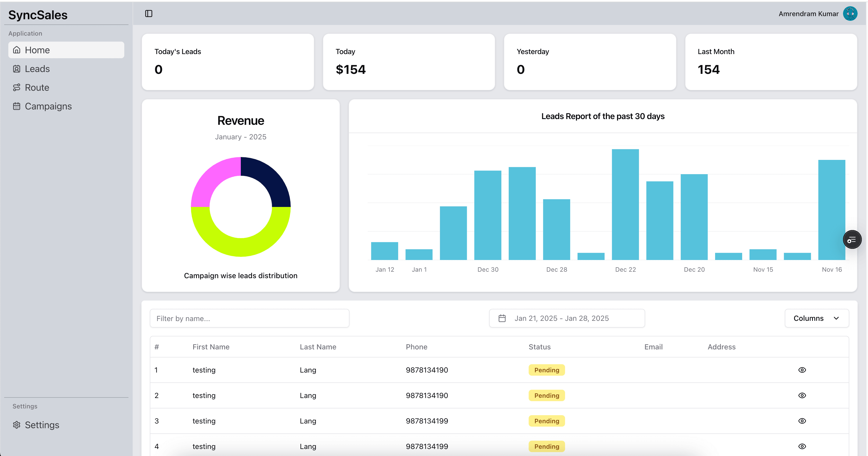Screen dimensions: 868x456
Task: Click 'Lang' last name in row 4
Action: 308,446
